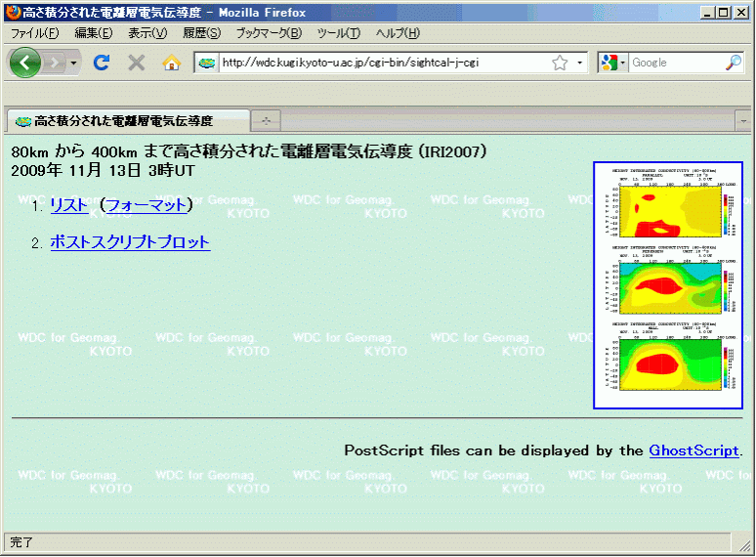Open the back/forward history dropdown arrow

coord(73,63)
